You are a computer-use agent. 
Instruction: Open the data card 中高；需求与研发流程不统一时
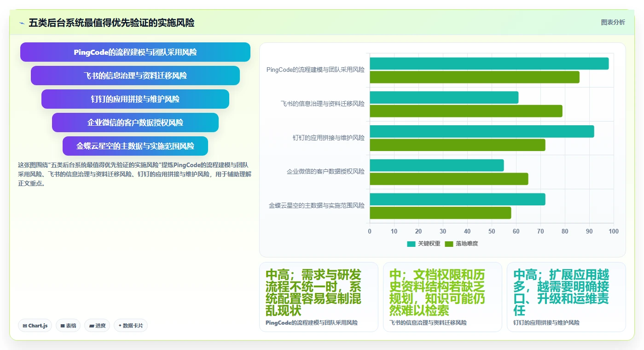319,297
